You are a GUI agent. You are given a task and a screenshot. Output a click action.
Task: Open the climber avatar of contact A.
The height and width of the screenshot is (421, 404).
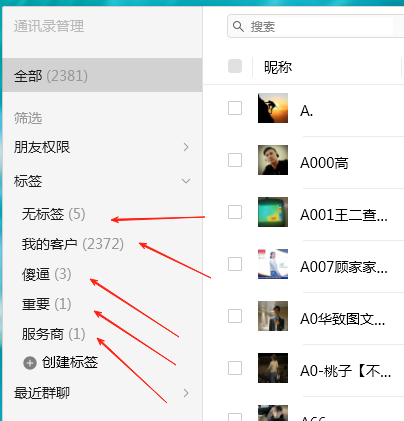coord(273,108)
